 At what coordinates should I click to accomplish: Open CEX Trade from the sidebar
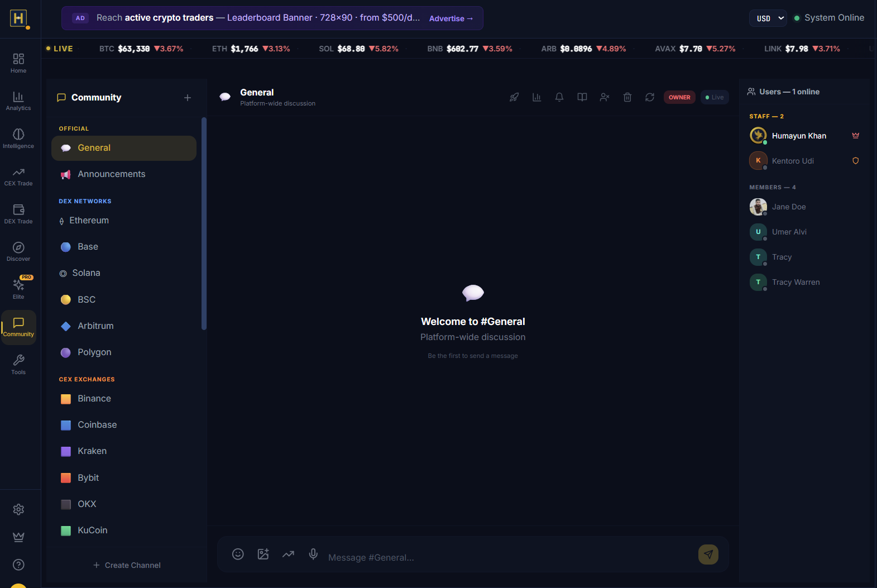pos(18,176)
